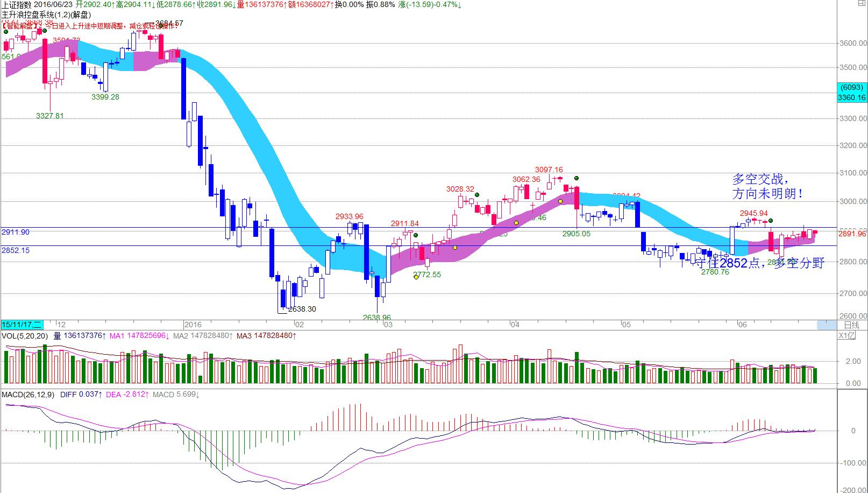Click the change reading 涨(-13.59)-0.47%
868x493 pixels.
pyautogui.click(x=430, y=4)
